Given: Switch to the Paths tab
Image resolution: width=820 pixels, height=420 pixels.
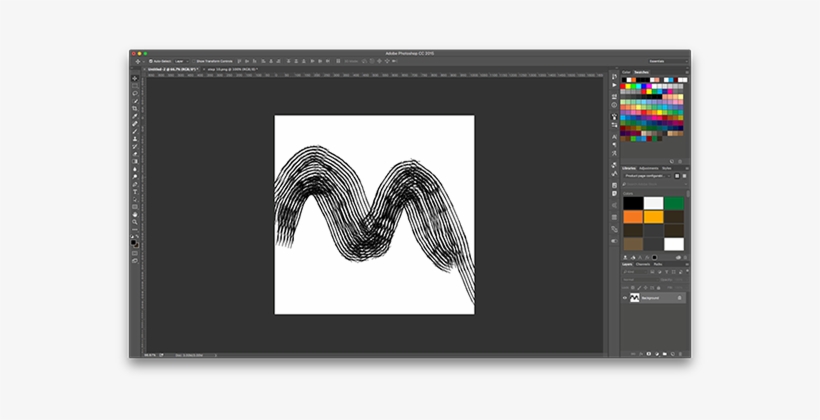Looking at the screenshot, I should tap(658, 264).
